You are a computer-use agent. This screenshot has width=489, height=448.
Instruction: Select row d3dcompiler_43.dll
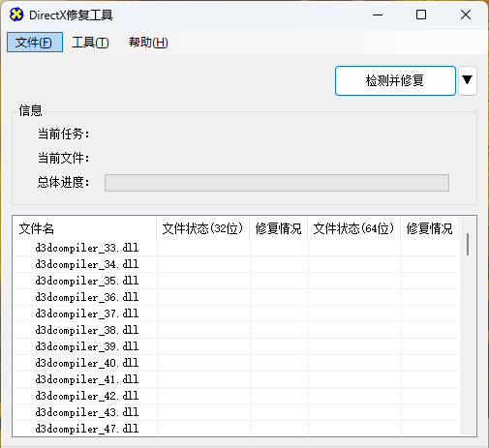[236, 412]
